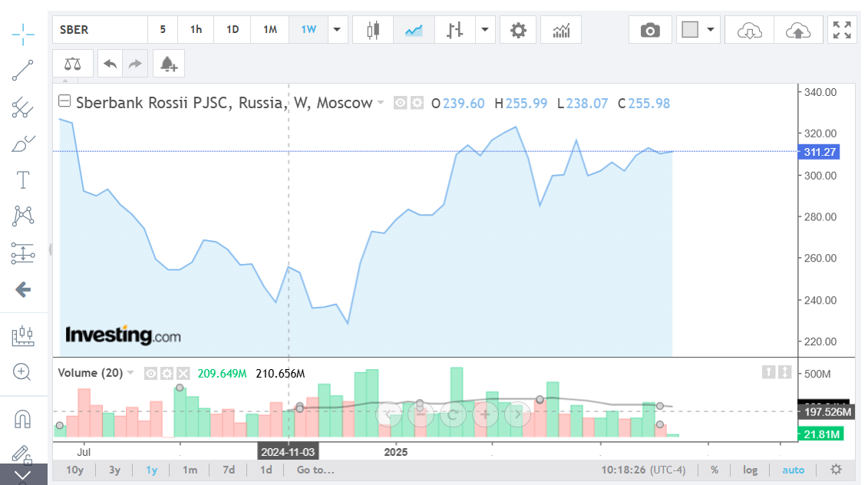Click the 311.27 price label

tap(819, 152)
